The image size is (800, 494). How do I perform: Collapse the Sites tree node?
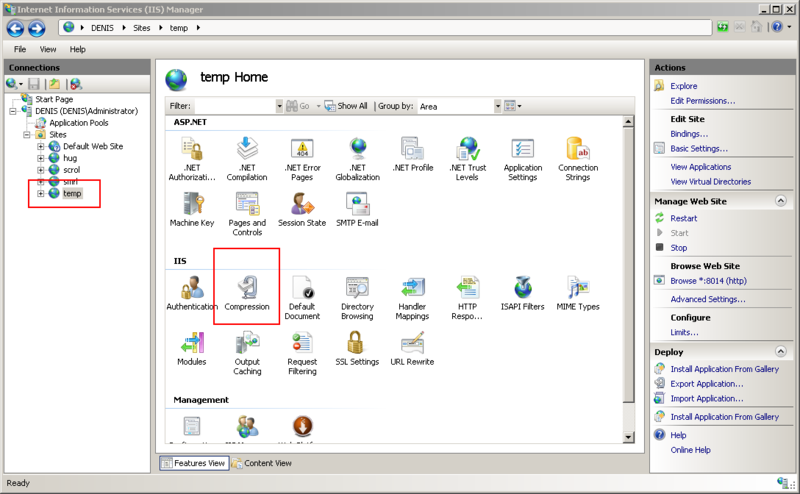coord(27,135)
